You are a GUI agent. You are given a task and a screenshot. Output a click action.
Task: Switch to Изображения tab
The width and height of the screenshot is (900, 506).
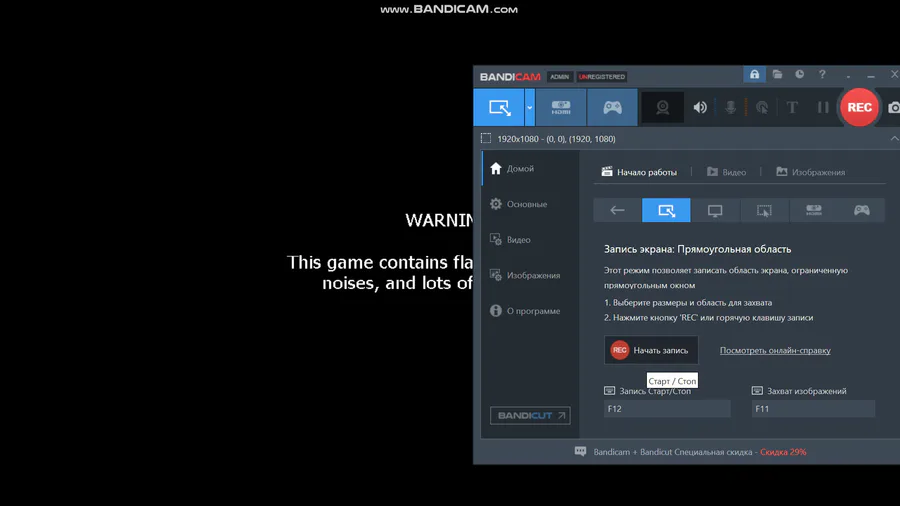click(x=810, y=172)
